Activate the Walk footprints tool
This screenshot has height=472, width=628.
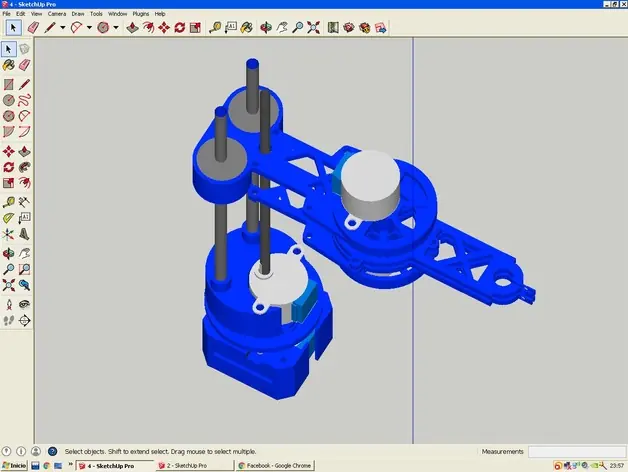(8, 321)
